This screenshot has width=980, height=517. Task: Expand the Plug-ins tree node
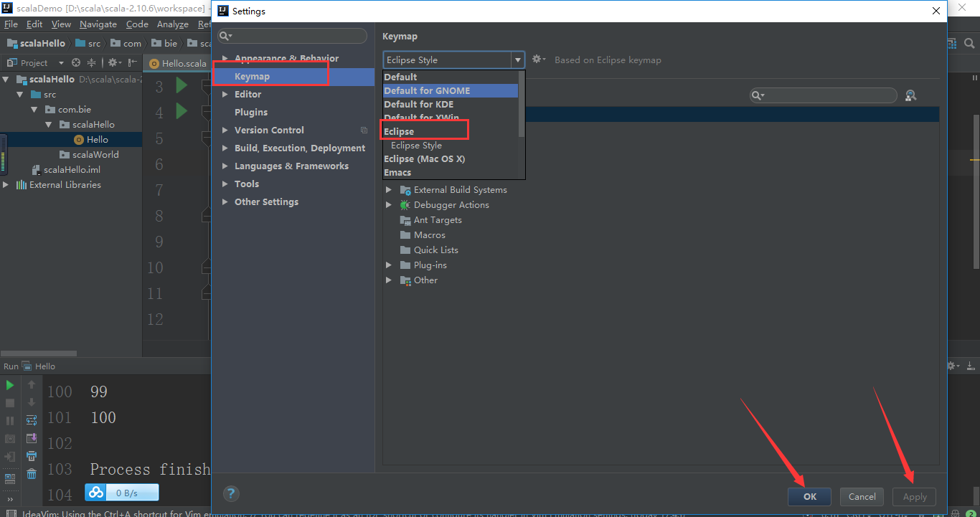coord(388,265)
